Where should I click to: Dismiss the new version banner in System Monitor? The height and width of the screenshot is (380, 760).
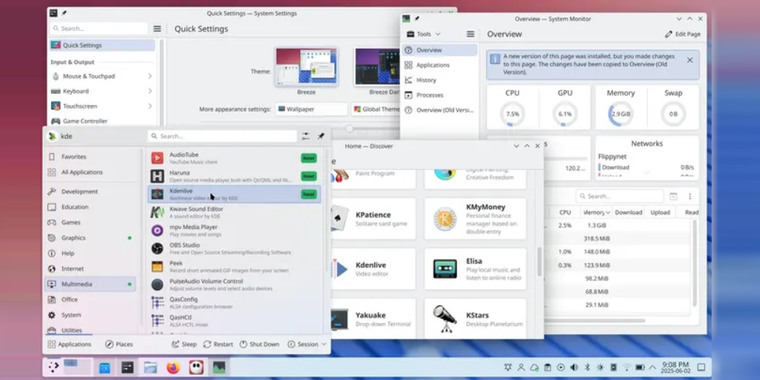click(690, 60)
